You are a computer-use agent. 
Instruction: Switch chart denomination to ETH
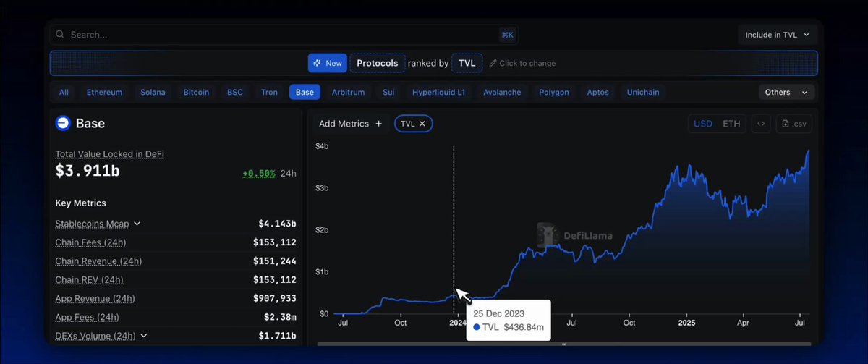pos(731,124)
